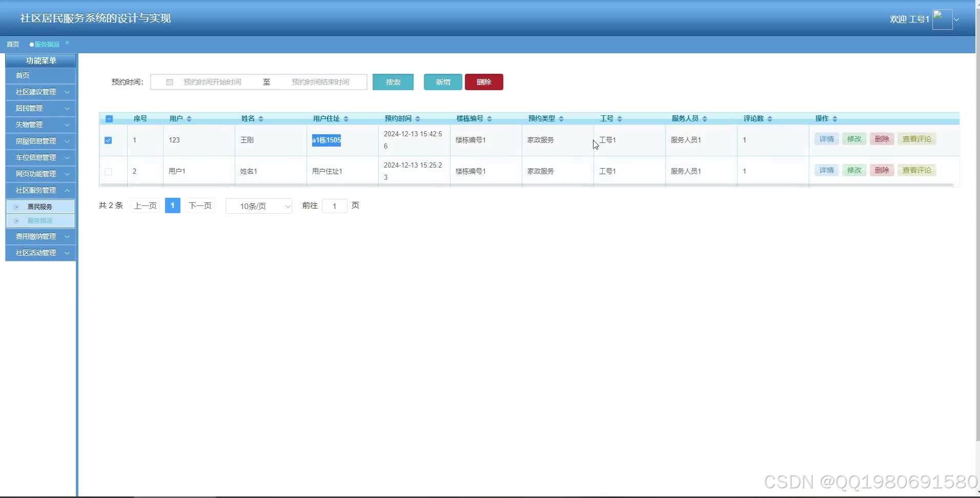Click the calendar icon in date range
Screen dimensions: 980x498
click(x=170, y=82)
